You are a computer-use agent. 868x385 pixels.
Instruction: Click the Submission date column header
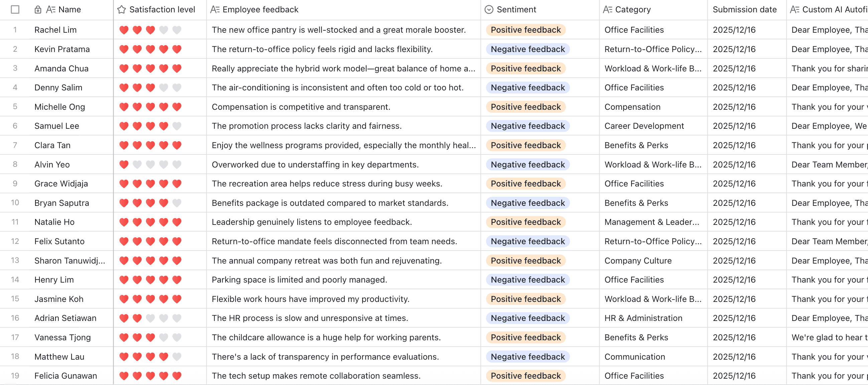pyautogui.click(x=744, y=10)
